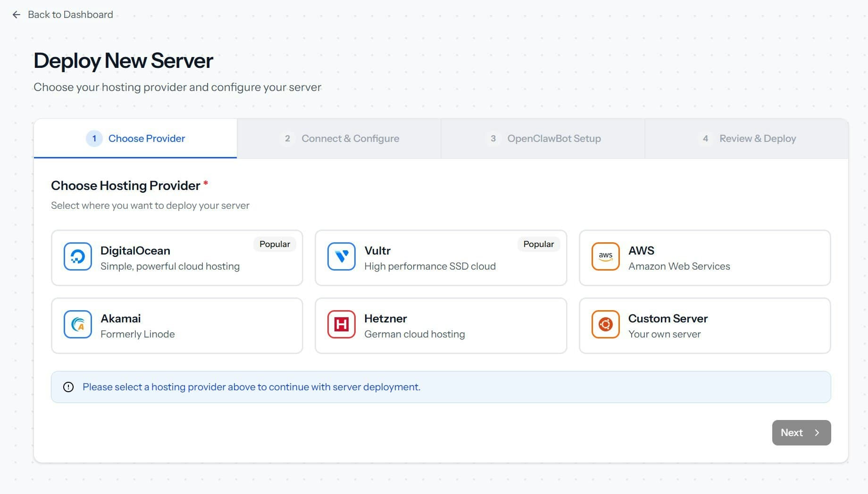The width and height of the screenshot is (868, 494).
Task: Click the chevron arrow inside the Next button
Action: pyautogui.click(x=817, y=432)
